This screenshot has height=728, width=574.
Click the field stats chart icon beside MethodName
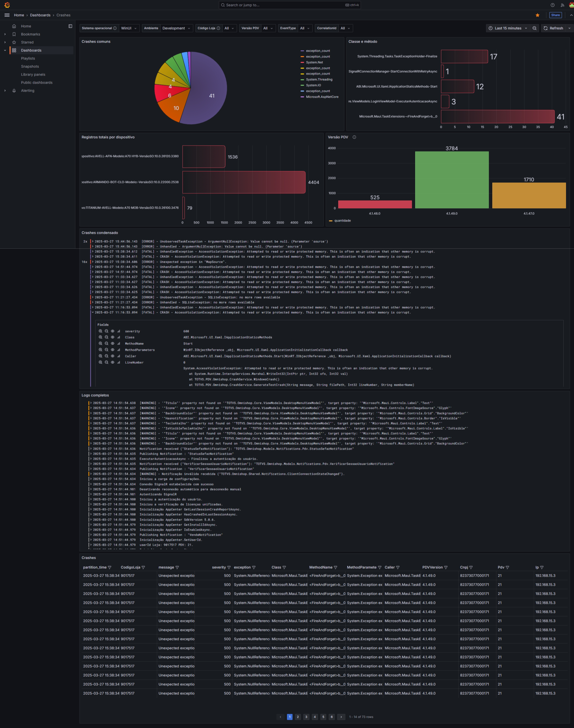(x=118, y=343)
